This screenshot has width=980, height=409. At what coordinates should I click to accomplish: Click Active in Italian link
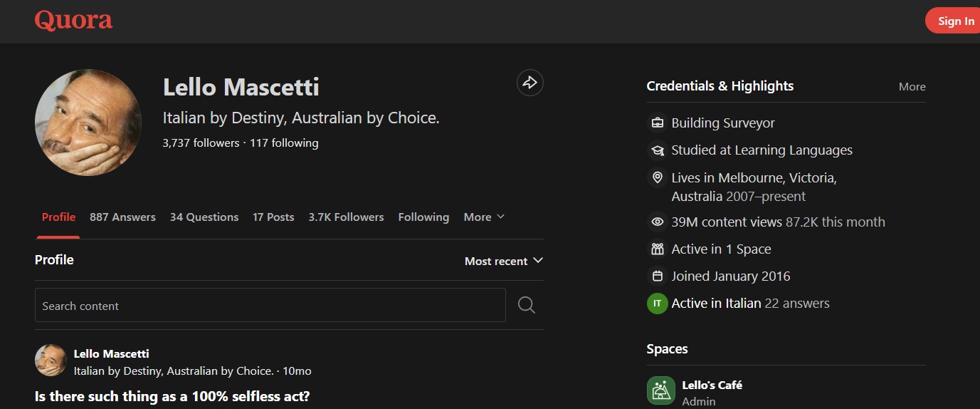click(716, 304)
